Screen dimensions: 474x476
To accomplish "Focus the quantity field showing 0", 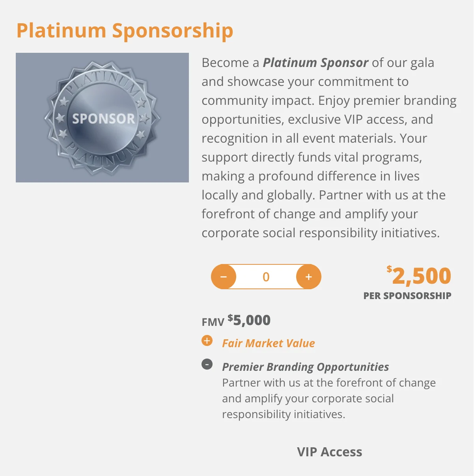I will click(266, 277).
